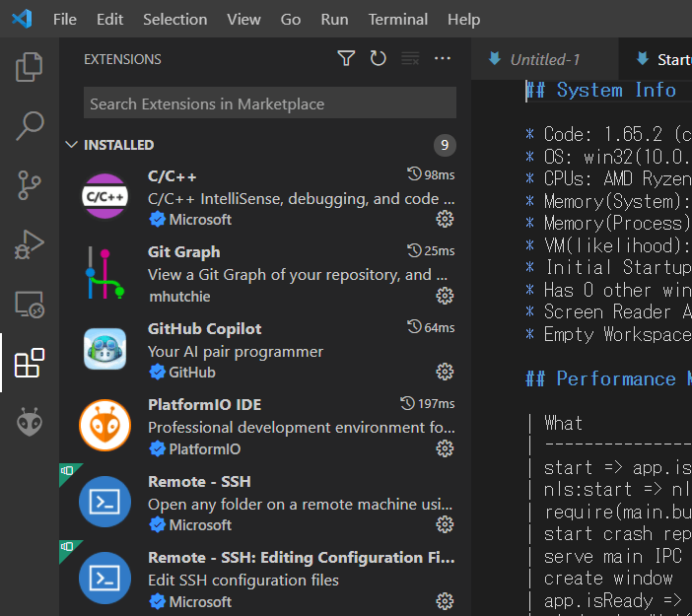Image resolution: width=692 pixels, height=616 pixels.
Task: Click the PlatformIO IDE extension logo
Action: click(105, 426)
